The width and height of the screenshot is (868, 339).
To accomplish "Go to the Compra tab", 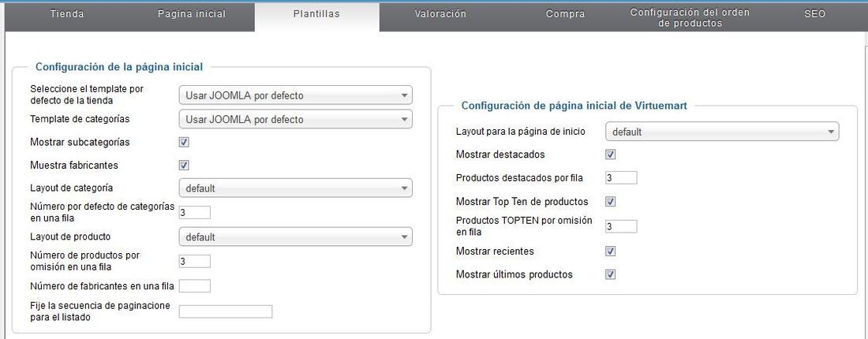I will click(565, 14).
